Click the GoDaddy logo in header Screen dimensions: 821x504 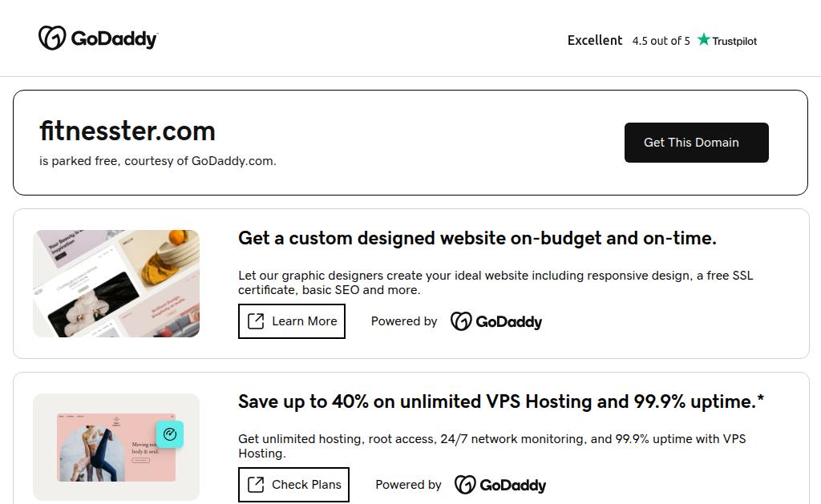[98, 38]
